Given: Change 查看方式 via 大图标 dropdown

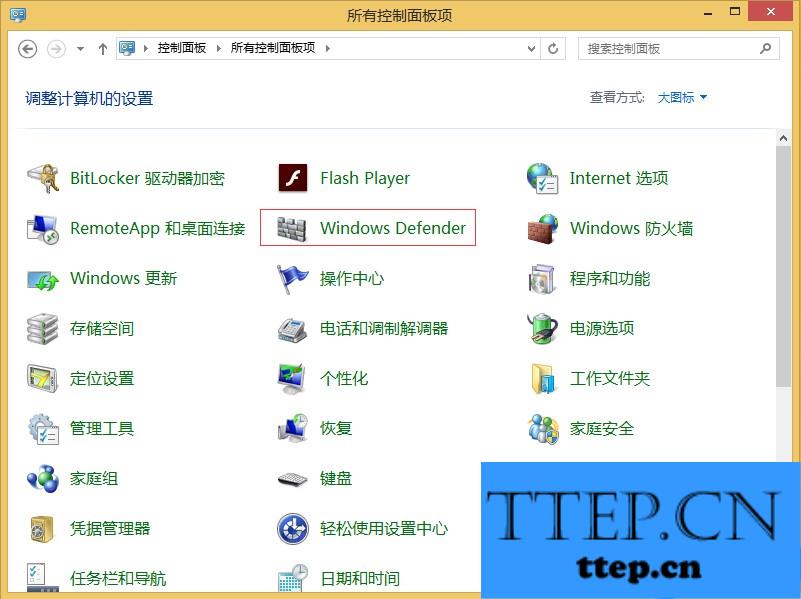Looking at the screenshot, I should [x=682, y=97].
